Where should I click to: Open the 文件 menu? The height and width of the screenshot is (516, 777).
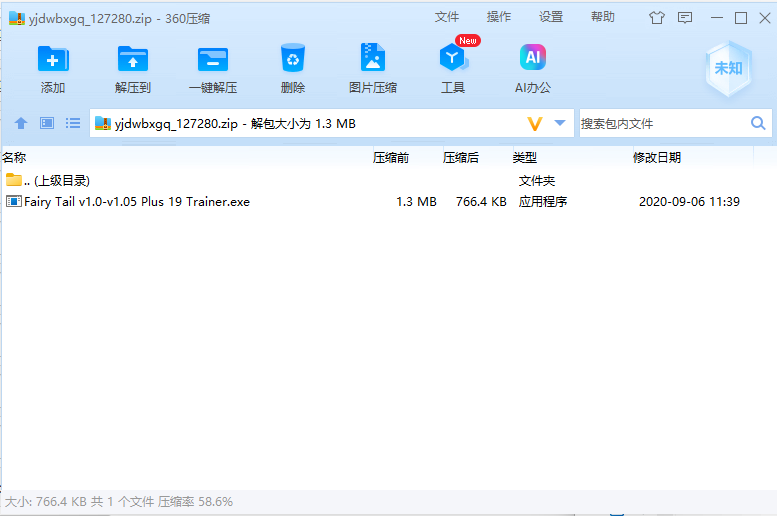click(446, 17)
